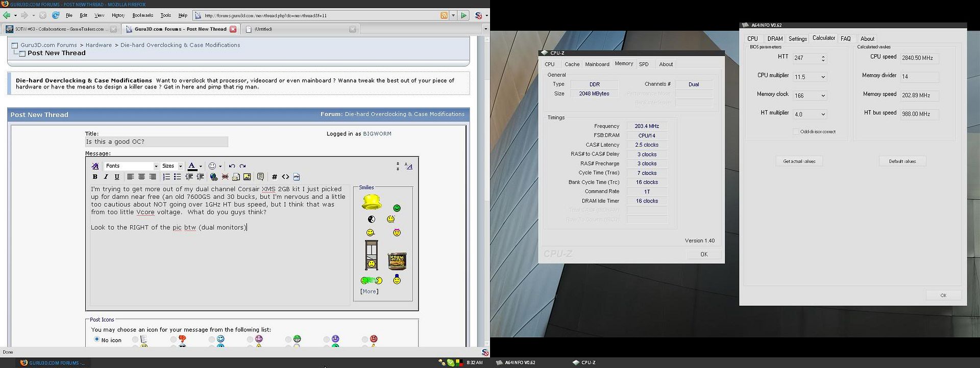Insert an ordered list in editor
Screen dimensions: 980x368
point(166,177)
